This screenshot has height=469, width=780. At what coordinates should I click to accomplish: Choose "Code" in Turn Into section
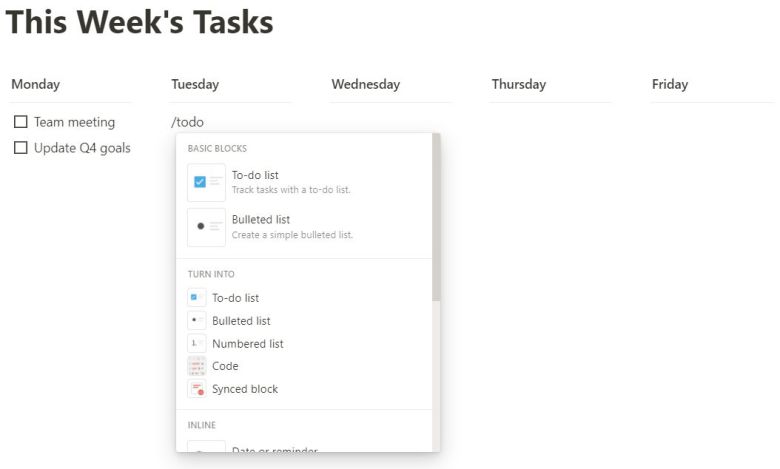click(225, 367)
